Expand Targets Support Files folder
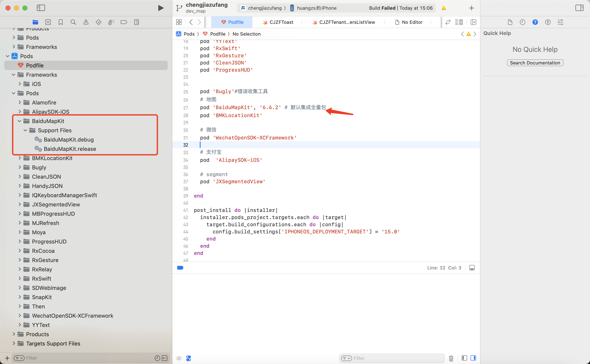 coord(14,343)
